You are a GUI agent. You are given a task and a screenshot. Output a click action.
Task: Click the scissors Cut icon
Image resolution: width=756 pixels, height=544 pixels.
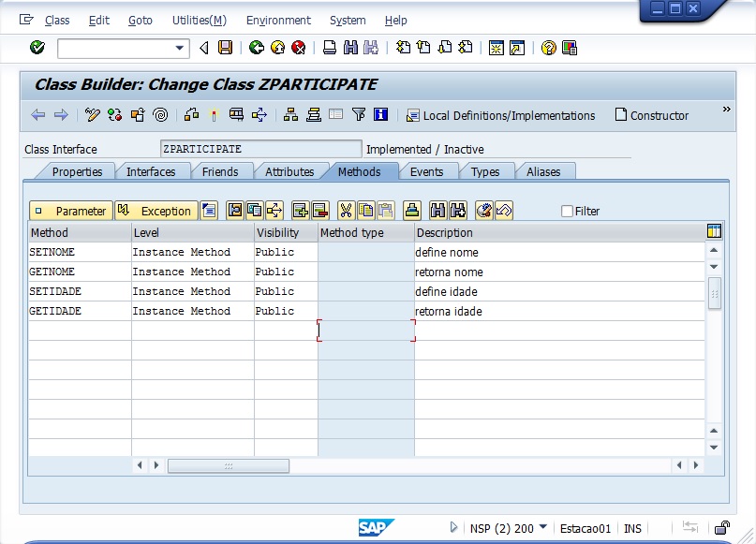pos(346,211)
